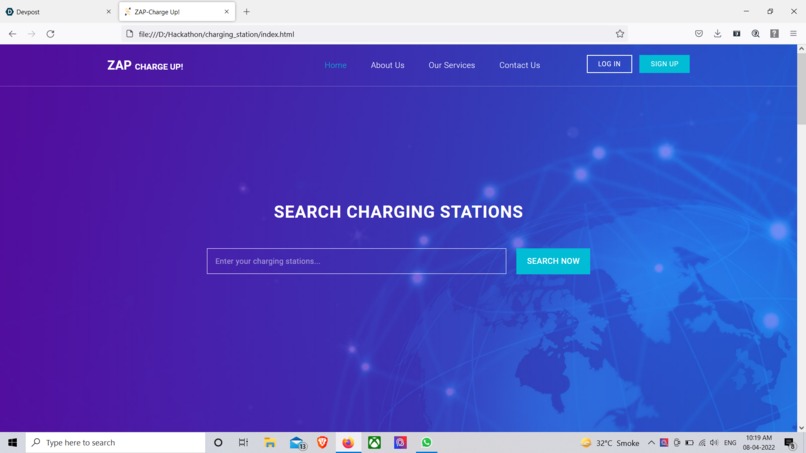The width and height of the screenshot is (806, 453).
Task: Open the Windows Start menu
Action: (12, 442)
